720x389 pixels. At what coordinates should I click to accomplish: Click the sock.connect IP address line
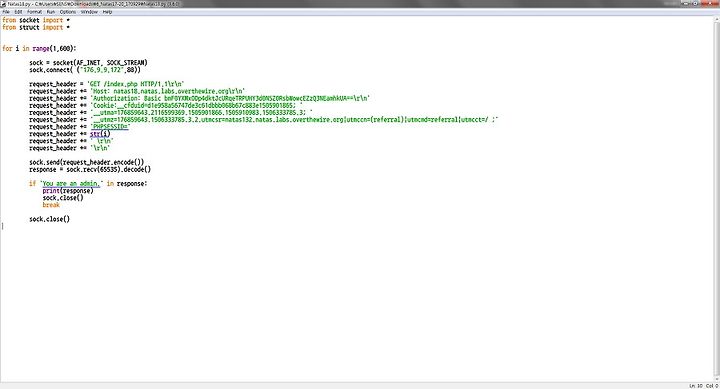pos(85,70)
